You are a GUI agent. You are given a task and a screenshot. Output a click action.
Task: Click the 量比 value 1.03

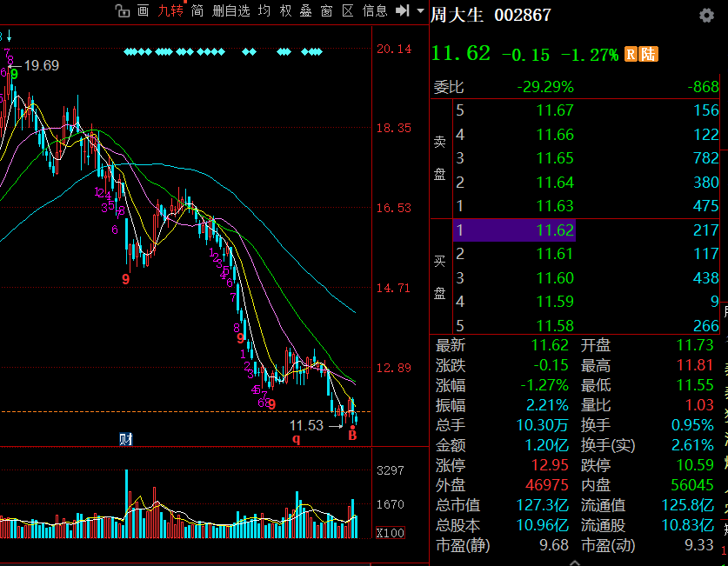click(699, 405)
